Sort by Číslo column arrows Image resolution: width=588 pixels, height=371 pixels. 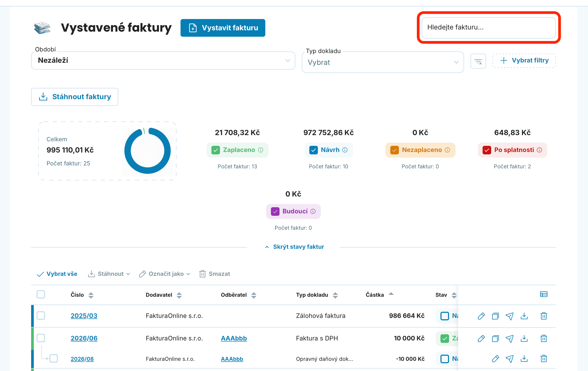[x=91, y=295]
